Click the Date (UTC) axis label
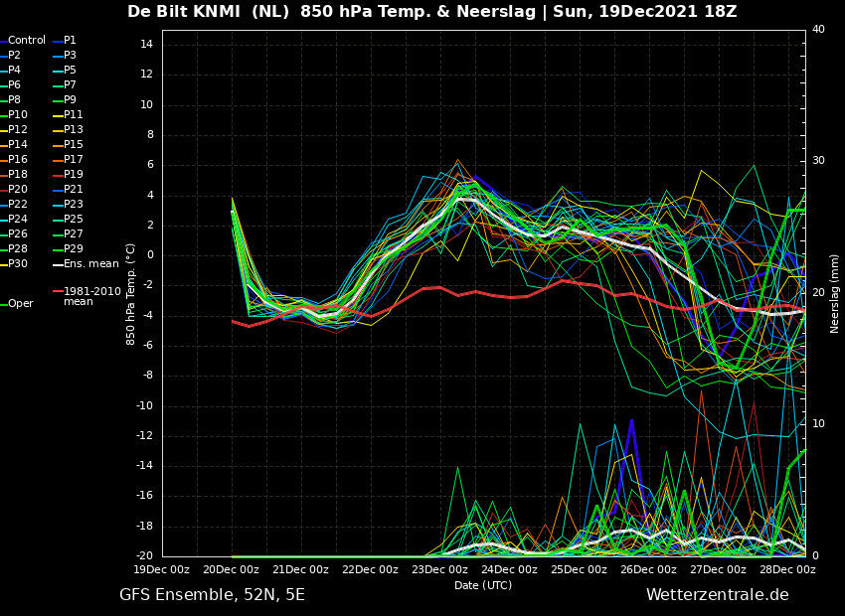This screenshot has height=616, width=845. coord(483,585)
